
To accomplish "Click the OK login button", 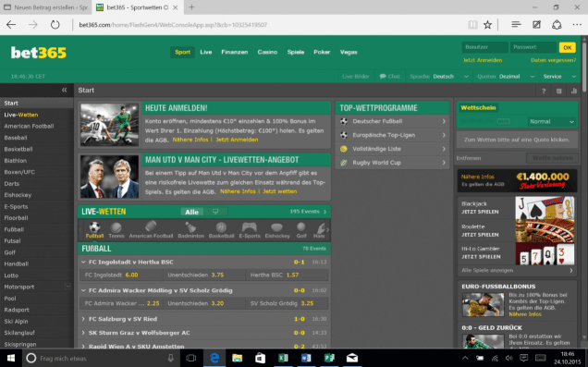I will tap(568, 47).
